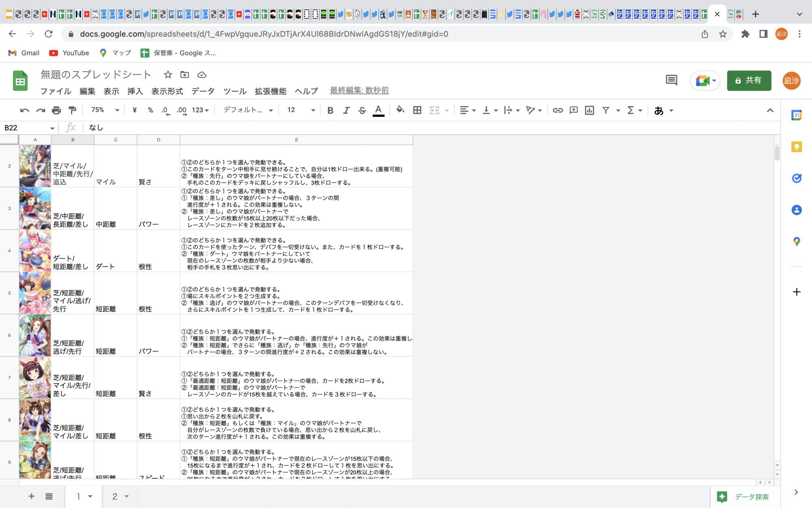Start a Google Meet call
The width and height of the screenshot is (812, 508).
(x=705, y=80)
